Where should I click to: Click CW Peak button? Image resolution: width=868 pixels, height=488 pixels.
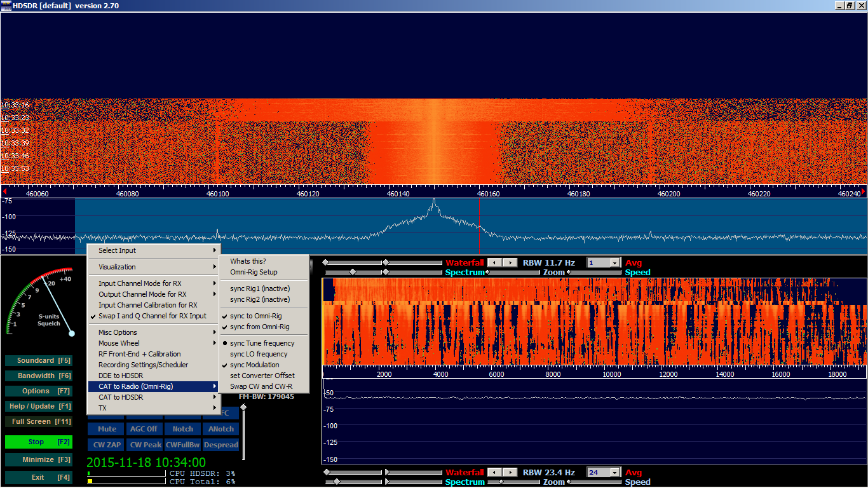coord(144,445)
